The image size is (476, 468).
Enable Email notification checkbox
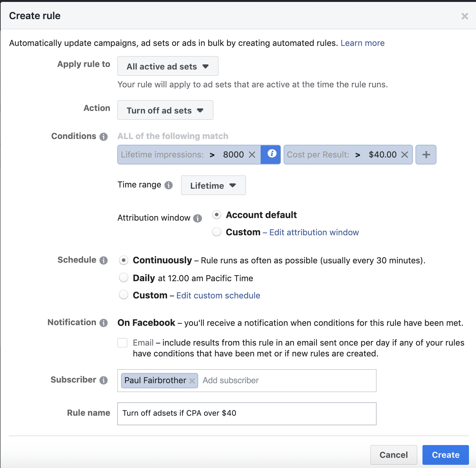tap(122, 343)
